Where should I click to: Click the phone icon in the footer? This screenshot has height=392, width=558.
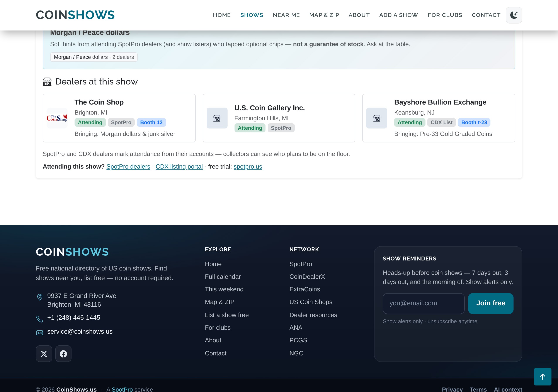[x=40, y=319]
